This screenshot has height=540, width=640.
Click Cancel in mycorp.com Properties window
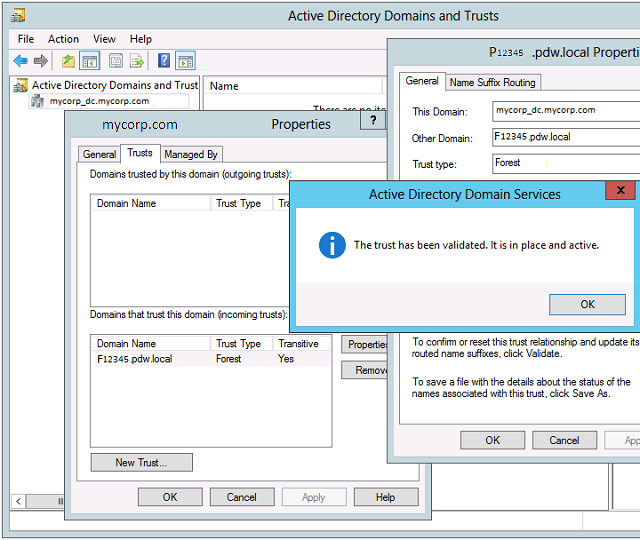coord(242,497)
